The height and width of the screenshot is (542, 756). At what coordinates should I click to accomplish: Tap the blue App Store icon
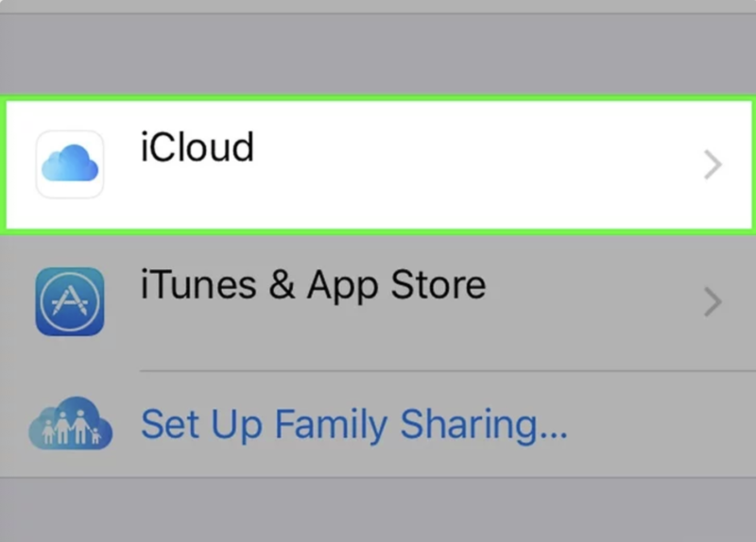click(69, 301)
